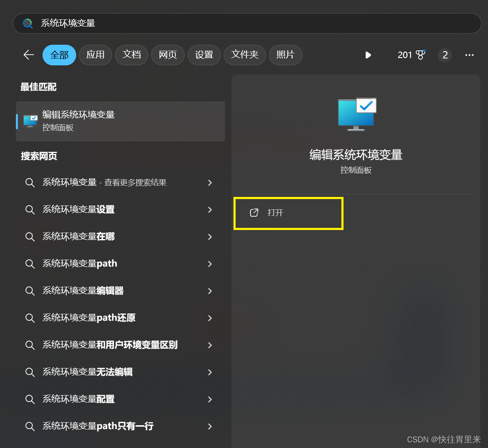Open the three-dots more options menu
This screenshot has width=488, height=448.
coord(470,55)
